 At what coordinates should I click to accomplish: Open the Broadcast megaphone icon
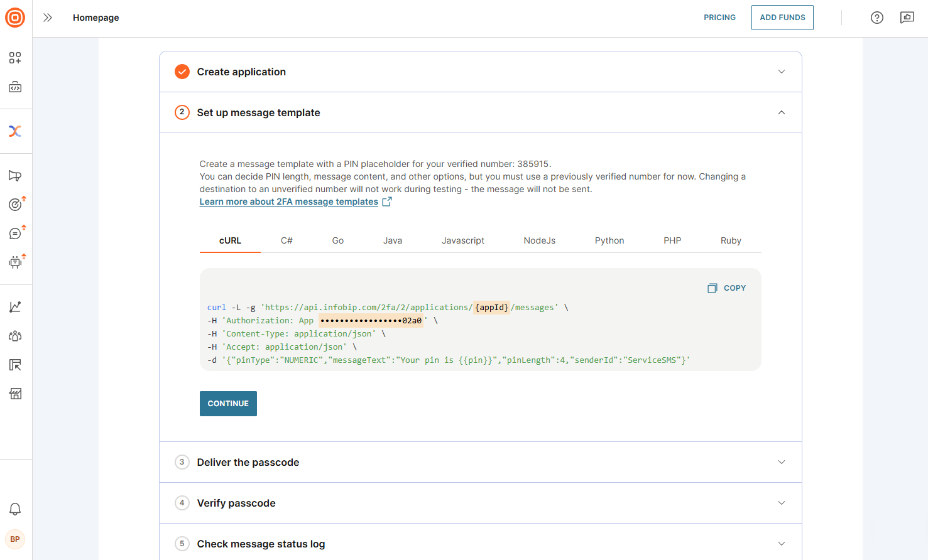point(15,176)
